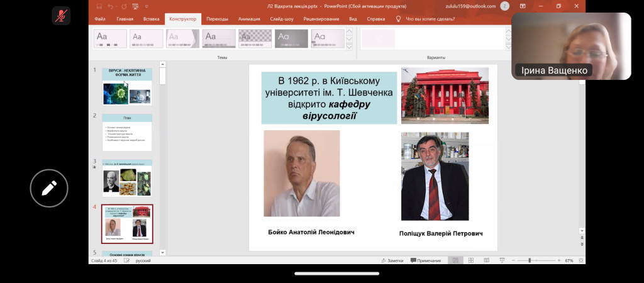Toggle the Заметки notes pane

[x=392, y=260]
